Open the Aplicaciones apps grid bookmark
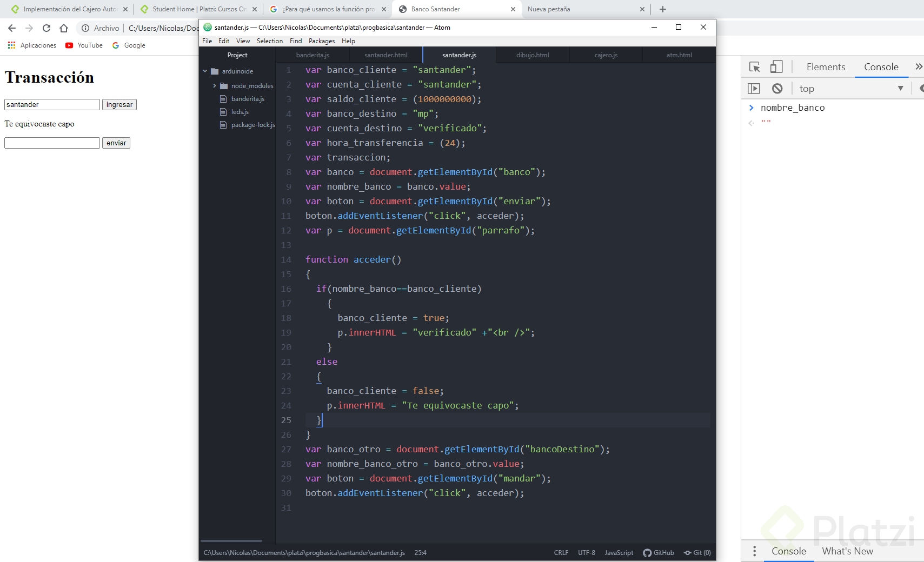 click(x=32, y=45)
